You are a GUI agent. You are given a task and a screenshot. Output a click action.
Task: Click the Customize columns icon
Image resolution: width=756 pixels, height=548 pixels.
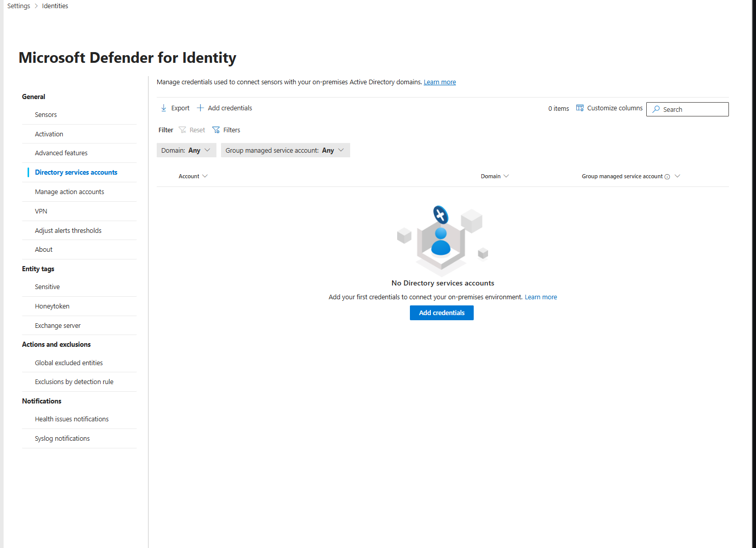click(x=580, y=108)
